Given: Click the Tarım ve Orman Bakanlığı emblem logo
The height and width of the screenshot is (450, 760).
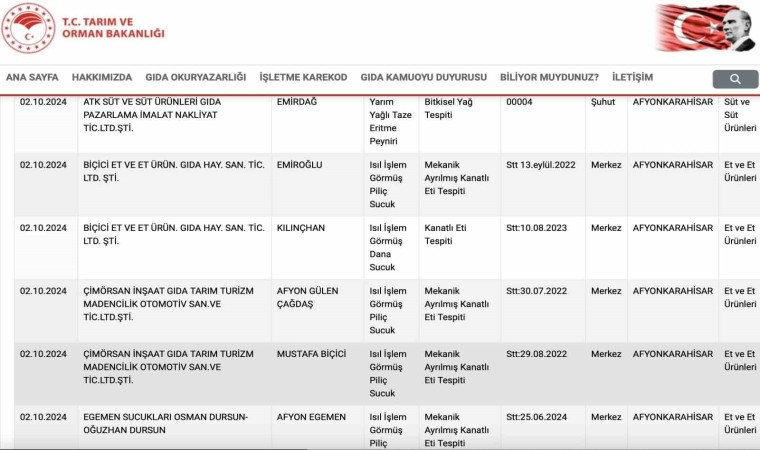Looking at the screenshot, I should [28, 28].
